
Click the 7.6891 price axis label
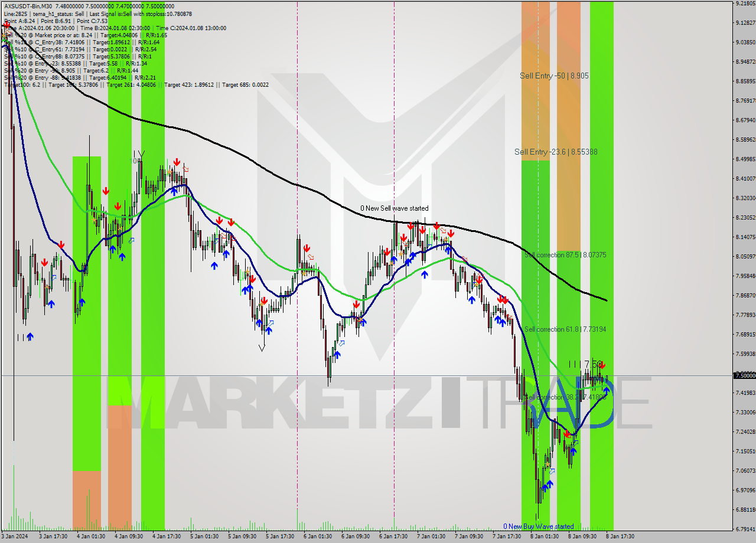pos(746,334)
